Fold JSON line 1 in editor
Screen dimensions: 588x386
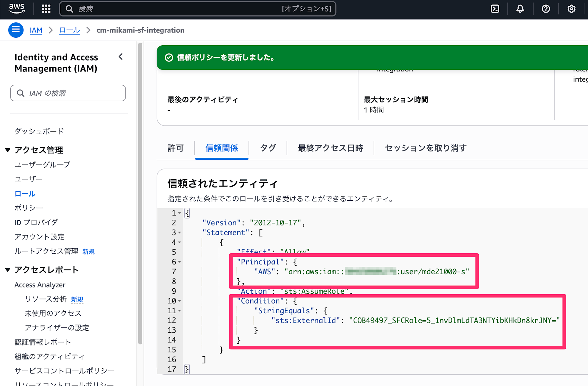pyautogui.click(x=179, y=213)
